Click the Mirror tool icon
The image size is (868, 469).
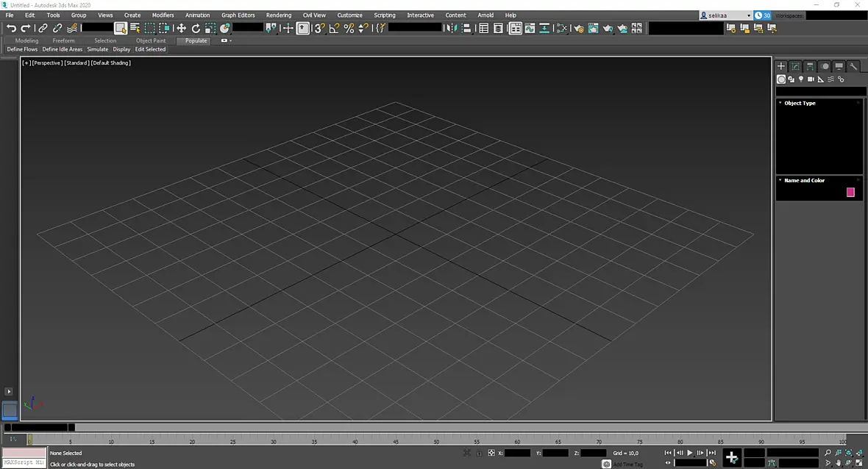pyautogui.click(x=452, y=28)
